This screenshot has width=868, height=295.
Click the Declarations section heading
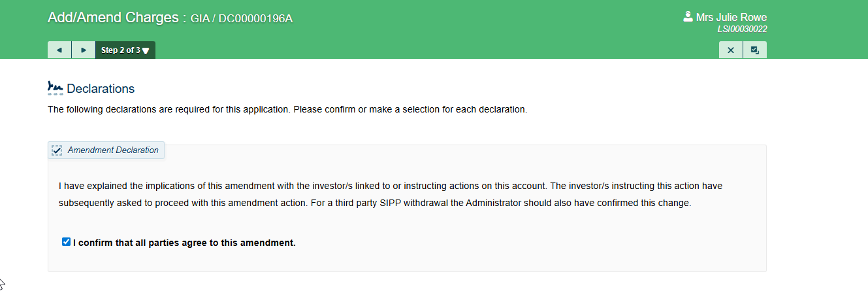101,89
